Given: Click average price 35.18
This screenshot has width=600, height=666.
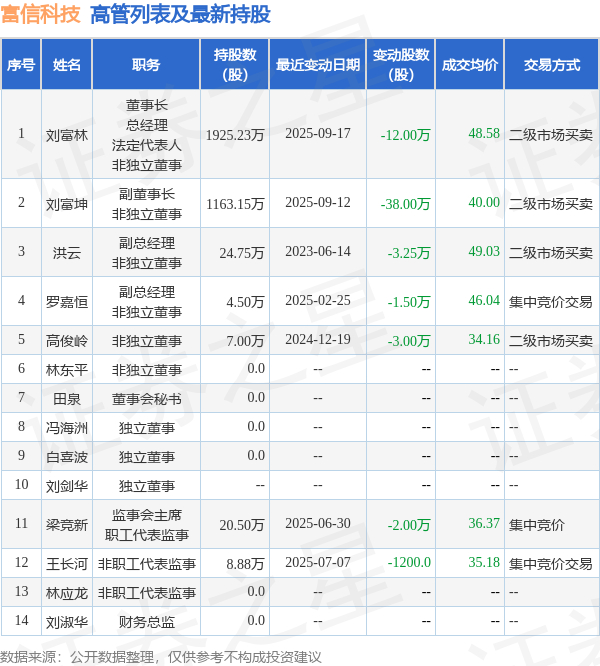Looking at the screenshot, I should [x=484, y=562].
